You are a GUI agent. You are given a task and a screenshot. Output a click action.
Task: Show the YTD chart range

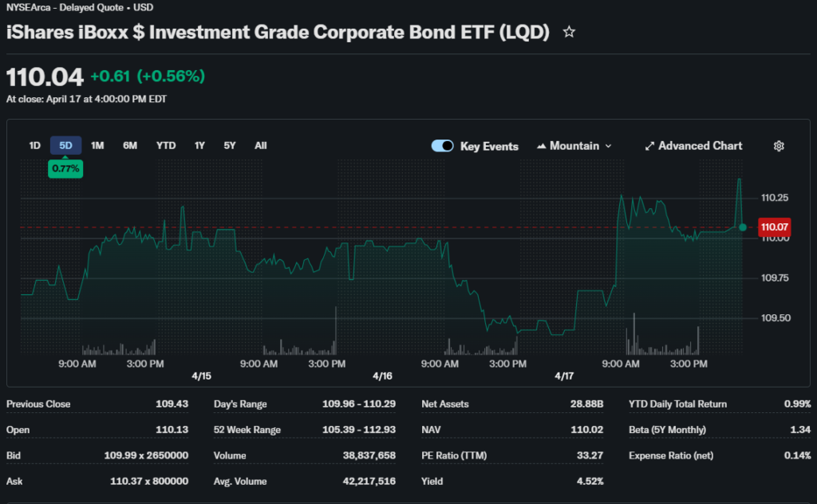click(x=166, y=145)
